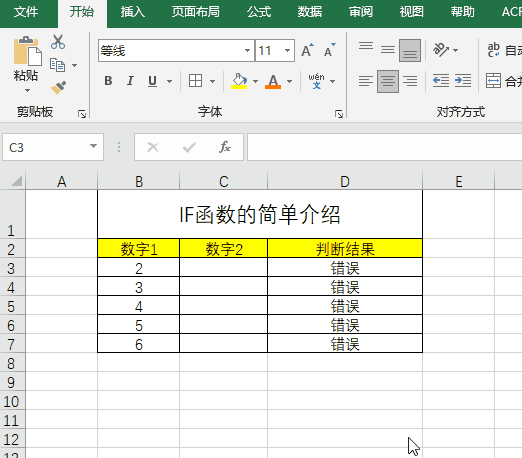The height and width of the screenshot is (458, 522).
Task: Toggle middle vertical alignment
Action: pyautogui.click(x=388, y=50)
